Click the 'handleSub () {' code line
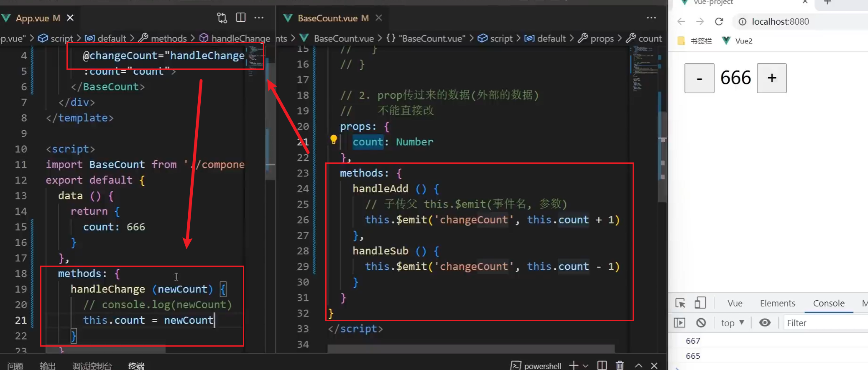Viewport: 868px width, 370px height. [396, 251]
